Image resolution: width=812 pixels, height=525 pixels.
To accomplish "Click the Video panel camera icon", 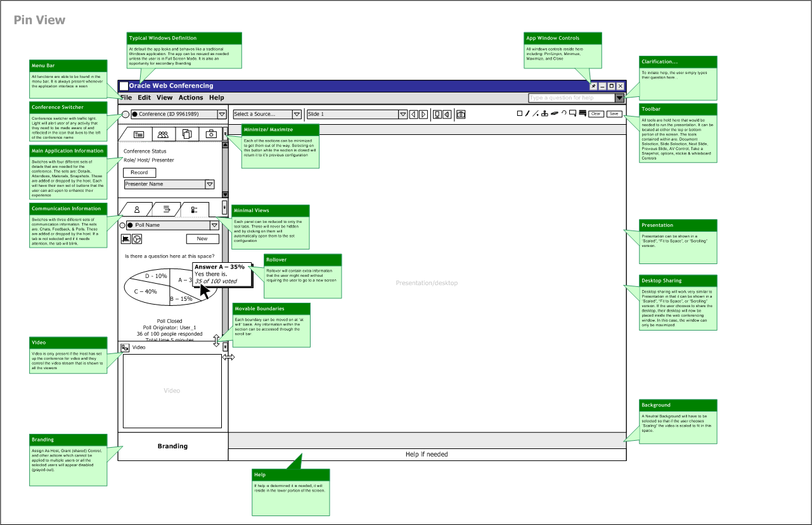I will (x=125, y=348).
